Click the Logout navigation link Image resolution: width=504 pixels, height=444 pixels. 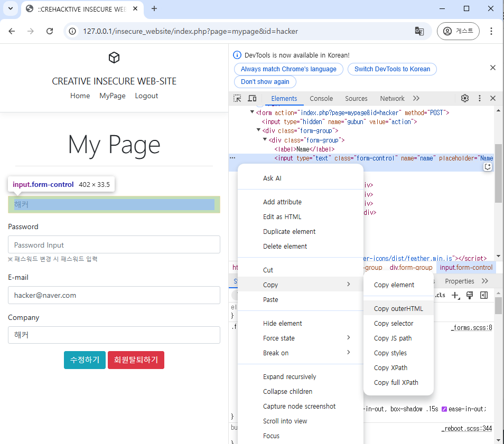point(146,96)
